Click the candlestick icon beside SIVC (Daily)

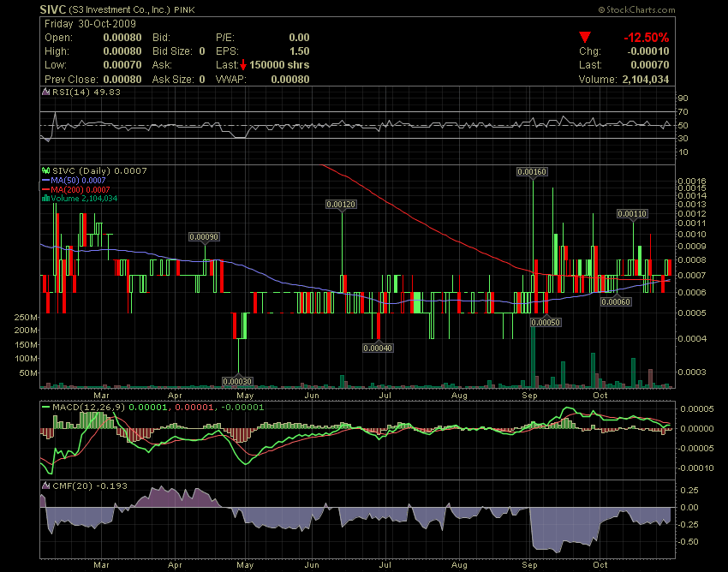pos(45,171)
